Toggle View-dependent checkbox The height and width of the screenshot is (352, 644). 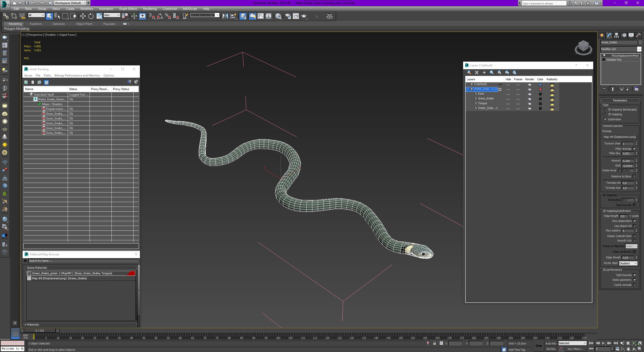click(634, 221)
